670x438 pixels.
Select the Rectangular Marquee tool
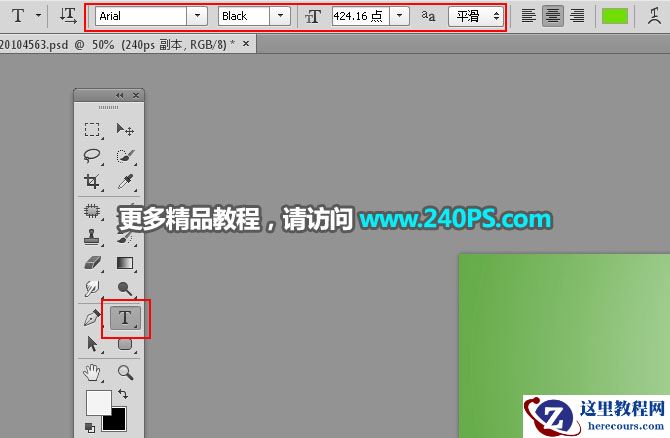[x=92, y=129]
